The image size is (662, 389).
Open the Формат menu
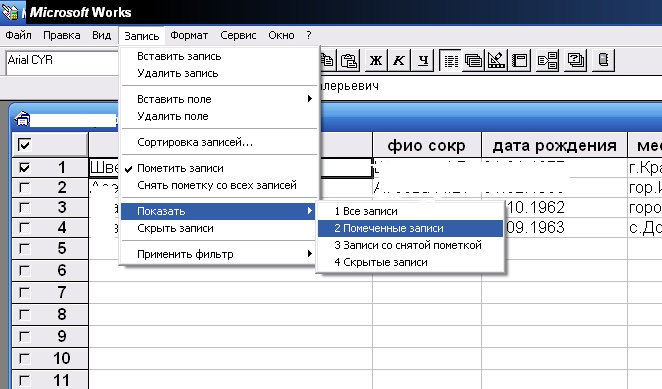(x=189, y=35)
